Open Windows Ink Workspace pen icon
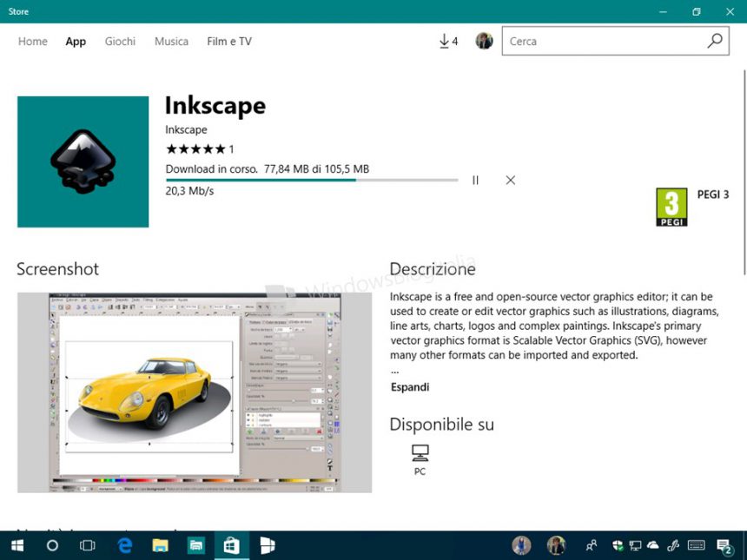747x560 pixels. click(672, 546)
